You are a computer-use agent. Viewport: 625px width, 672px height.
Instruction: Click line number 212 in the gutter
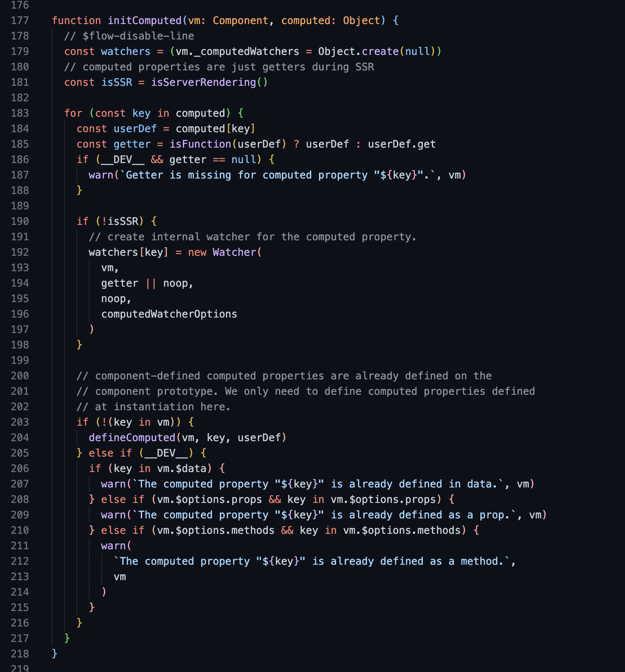point(20,561)
